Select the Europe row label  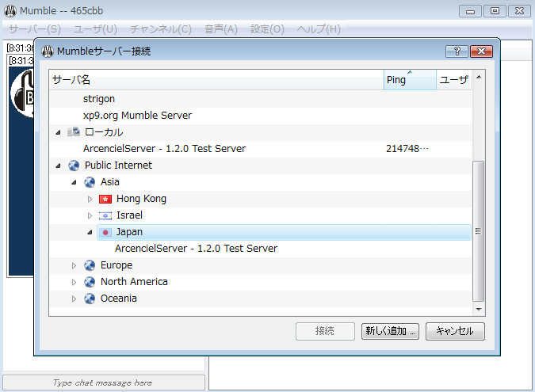117,265
